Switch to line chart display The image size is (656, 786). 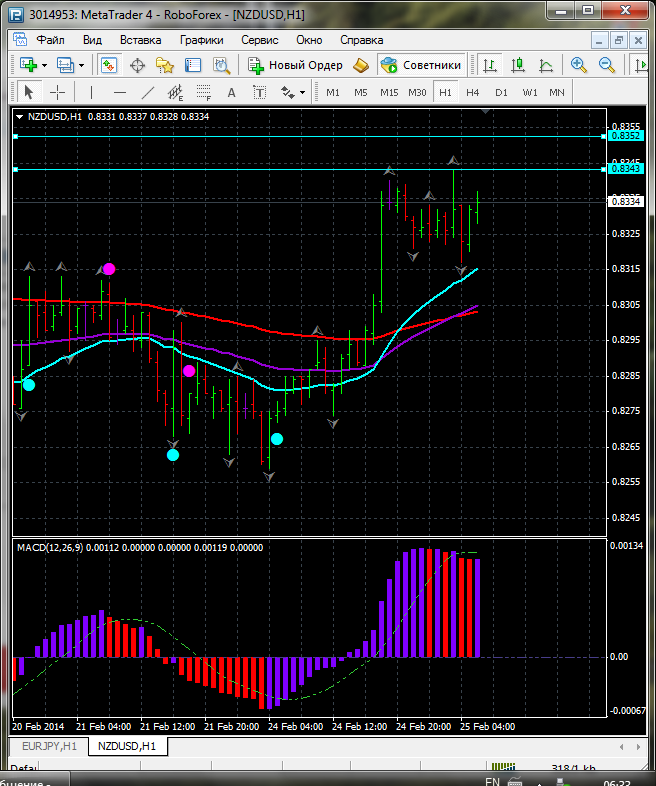(x=546, y=65)
